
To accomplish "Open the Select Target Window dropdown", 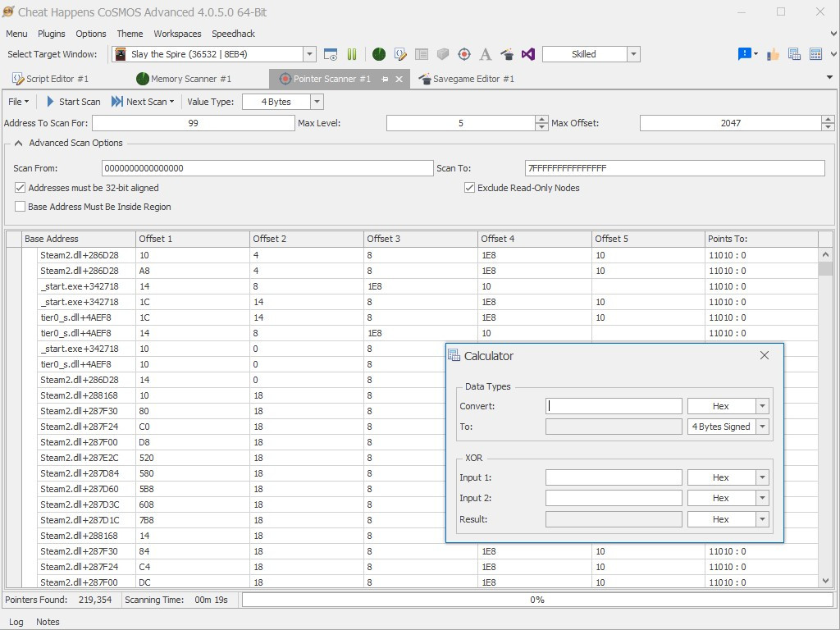I will click(309, 54).
